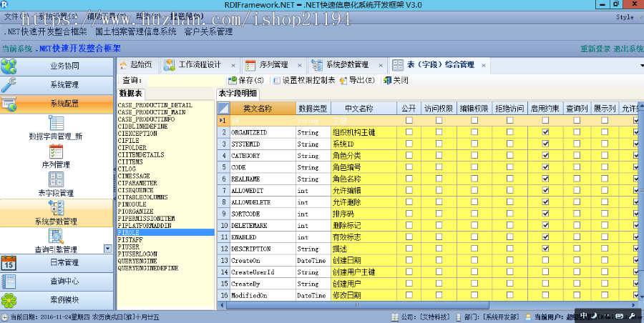
Task: Click the 工作流程设计 tab icon
Action: (169, 65)
